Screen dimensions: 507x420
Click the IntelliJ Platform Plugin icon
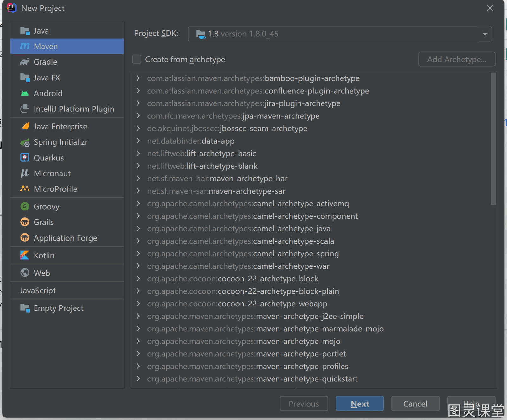25,109
